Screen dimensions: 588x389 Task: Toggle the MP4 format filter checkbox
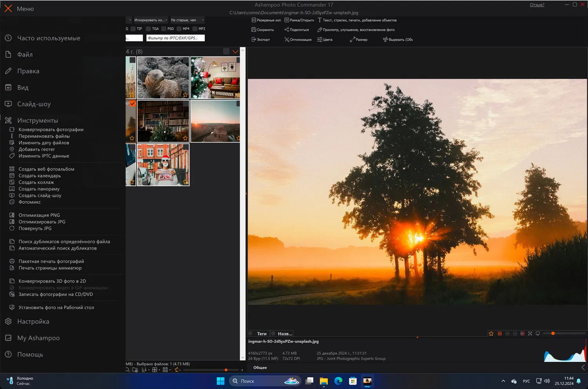(179, 29)
